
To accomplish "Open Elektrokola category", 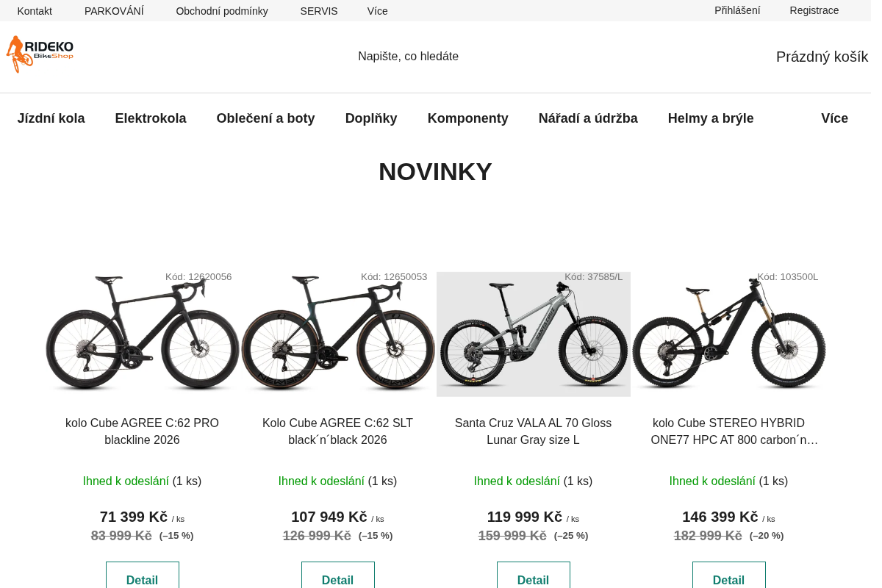I will point(151,118).
